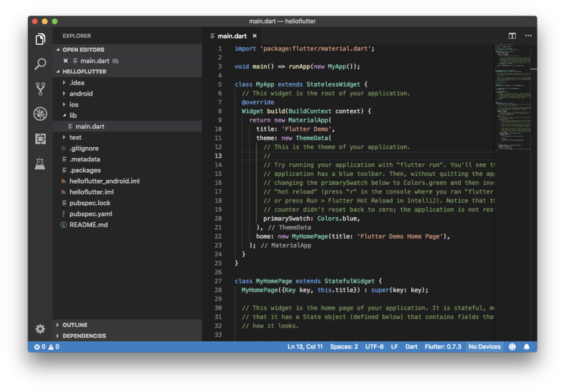This screenshot has width=565, height=392.
Task: Open the editor More Actions ellipsis
Action: pyautogui.click(x=528, y=36)
